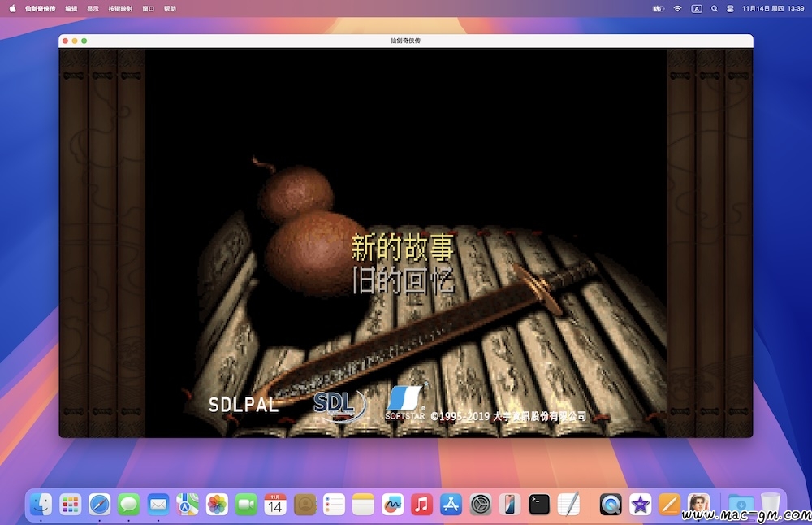
Task: Open Finder from the Dock
Action: [41, 504]
